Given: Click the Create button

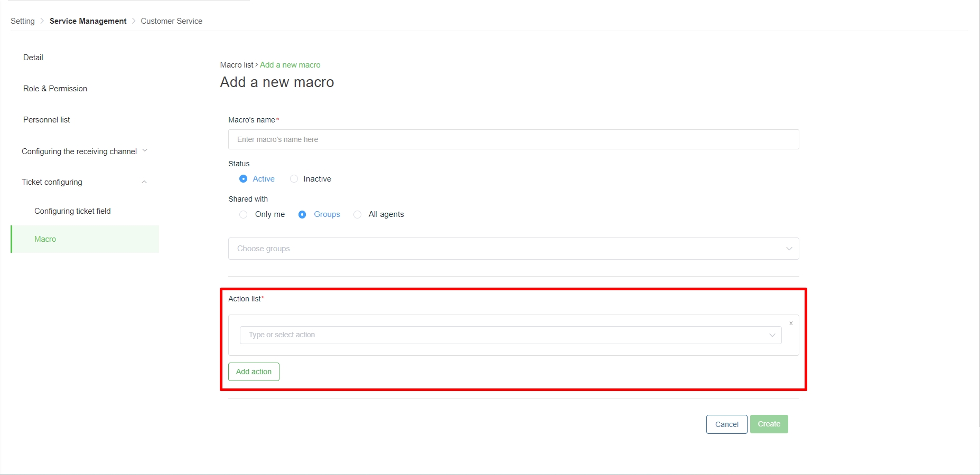Looking at the screenshot, I should [x=769, y=424].
